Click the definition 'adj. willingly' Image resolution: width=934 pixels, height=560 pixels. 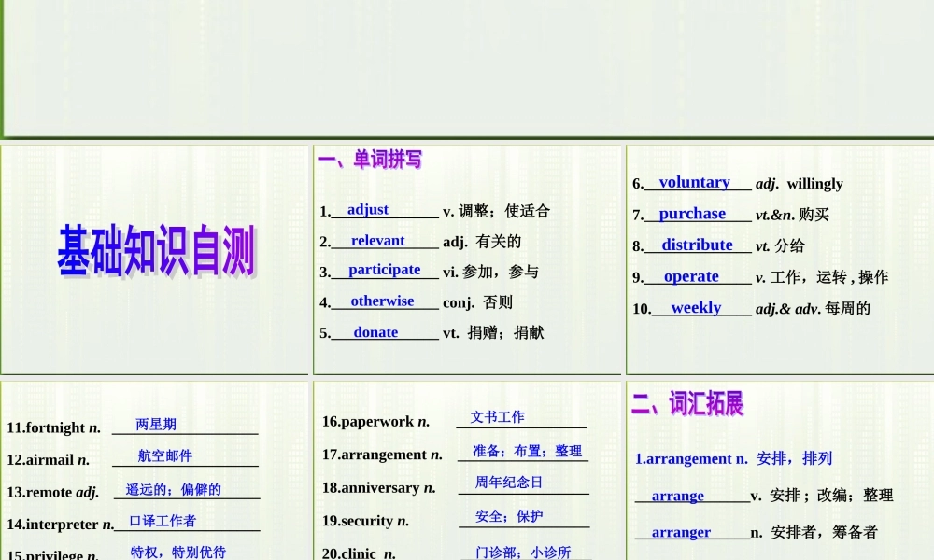coord(800,183)
